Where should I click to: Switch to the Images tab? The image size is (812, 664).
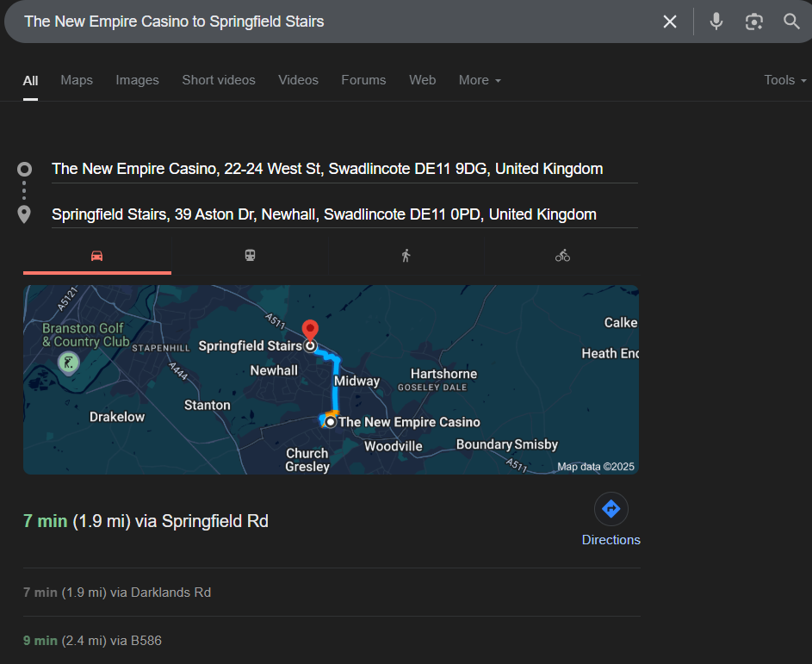(137, 80)
